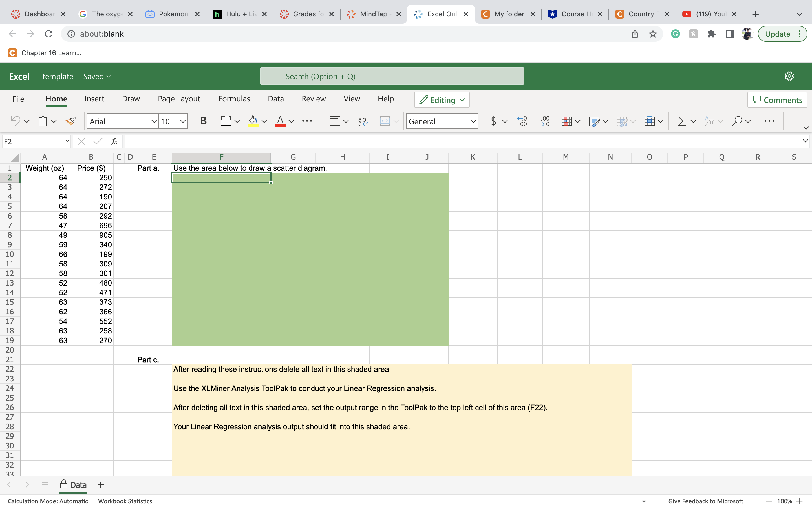Bookmark this page with the star
The width and height of the screenshot is (812, 507).
click(x=653, y=34)
